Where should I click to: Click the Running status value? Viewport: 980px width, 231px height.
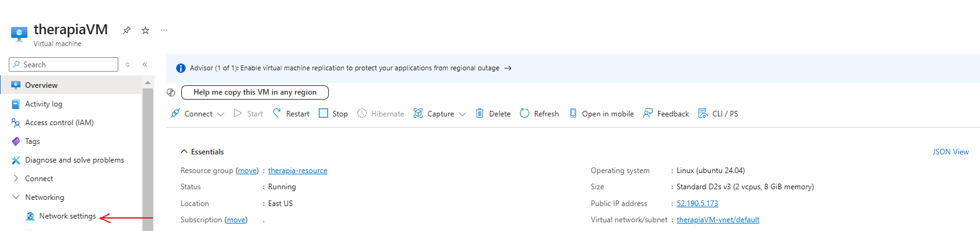pos(282,187)
